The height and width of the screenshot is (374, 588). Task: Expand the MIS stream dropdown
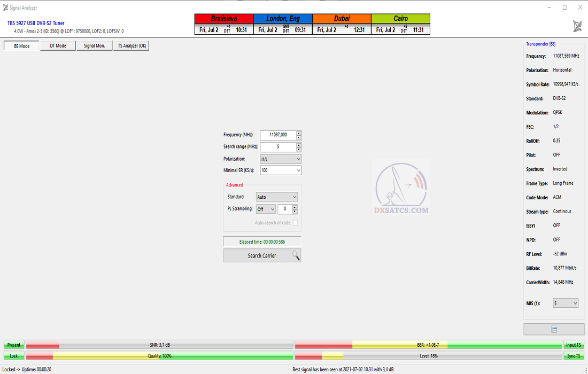click(566, 303)
